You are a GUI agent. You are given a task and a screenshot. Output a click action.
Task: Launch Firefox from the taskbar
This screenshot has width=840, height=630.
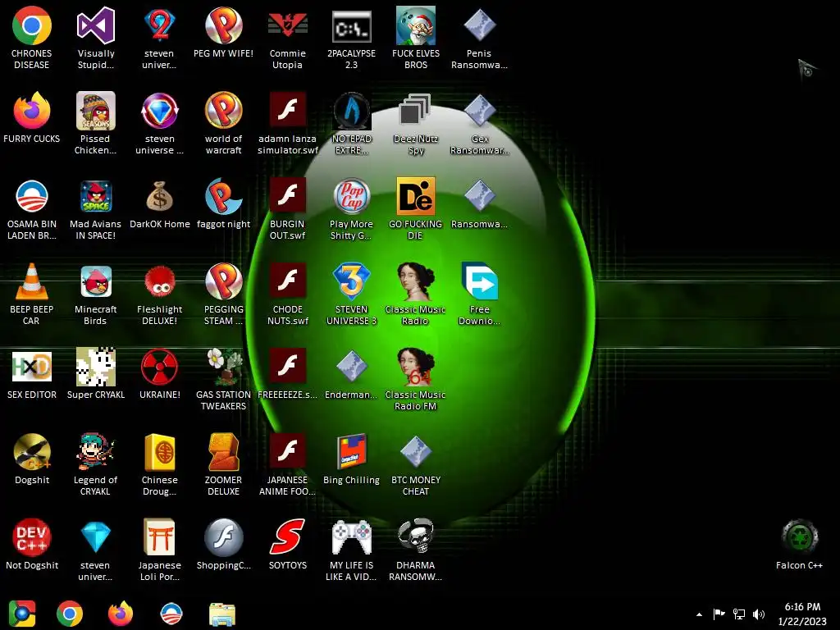[121, 614]
